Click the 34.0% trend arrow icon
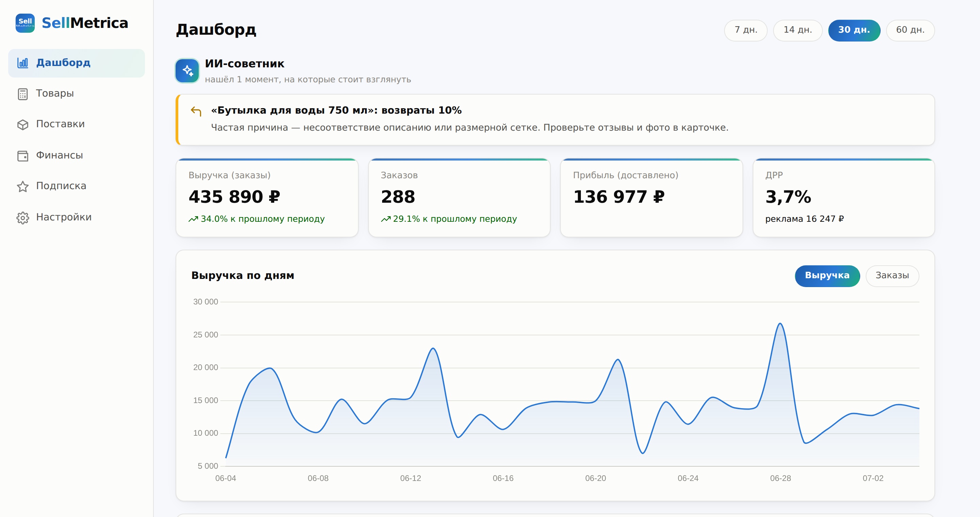 193,219
